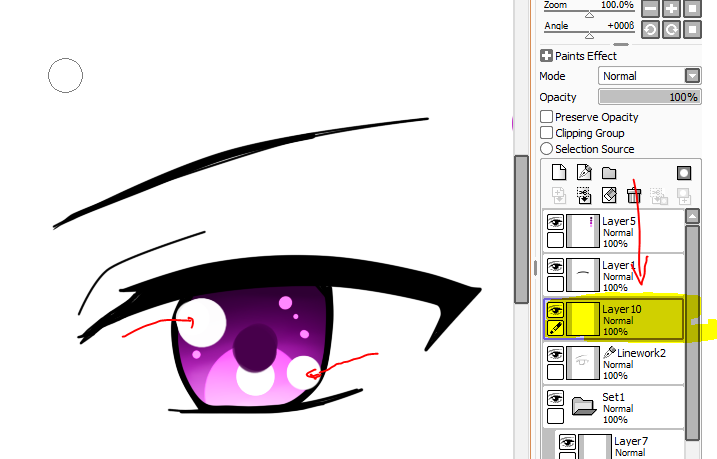Reset canvas angle square button

click(692, 30)
